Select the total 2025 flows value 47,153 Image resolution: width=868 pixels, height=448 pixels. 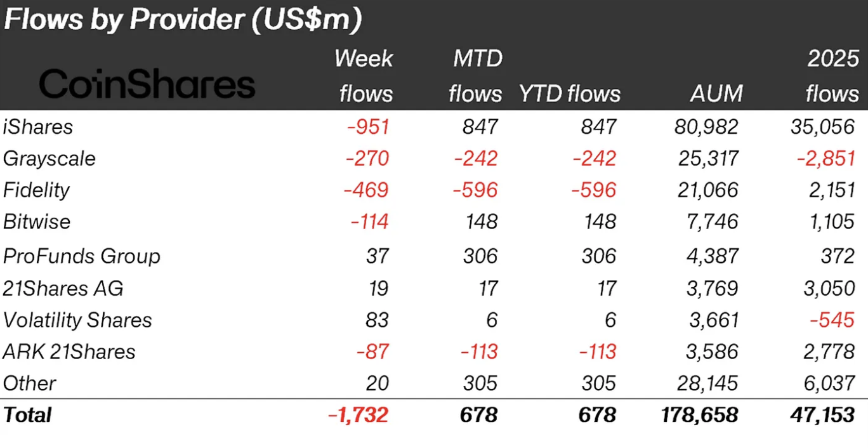[x=823, y=415]
